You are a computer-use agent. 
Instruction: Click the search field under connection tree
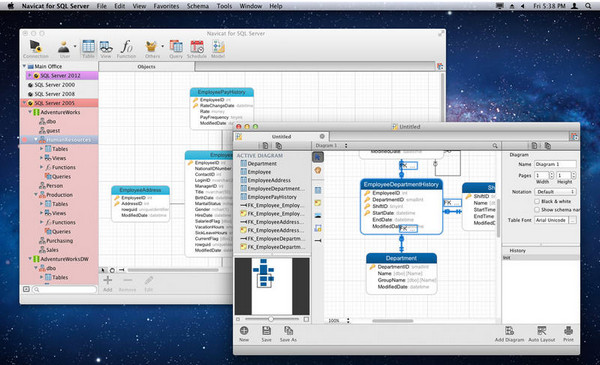click(64, 290)
